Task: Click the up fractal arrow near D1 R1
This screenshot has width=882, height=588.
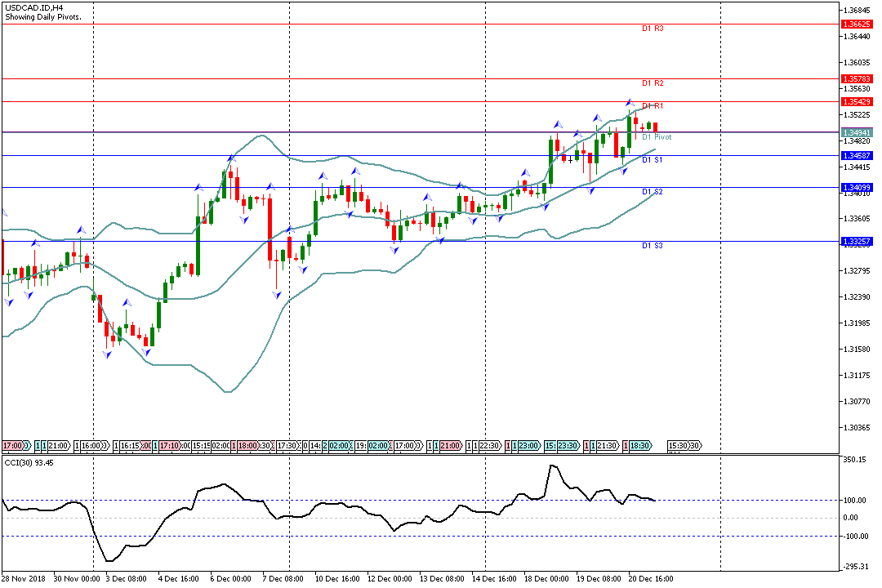Action: click(x=629, y=102)
